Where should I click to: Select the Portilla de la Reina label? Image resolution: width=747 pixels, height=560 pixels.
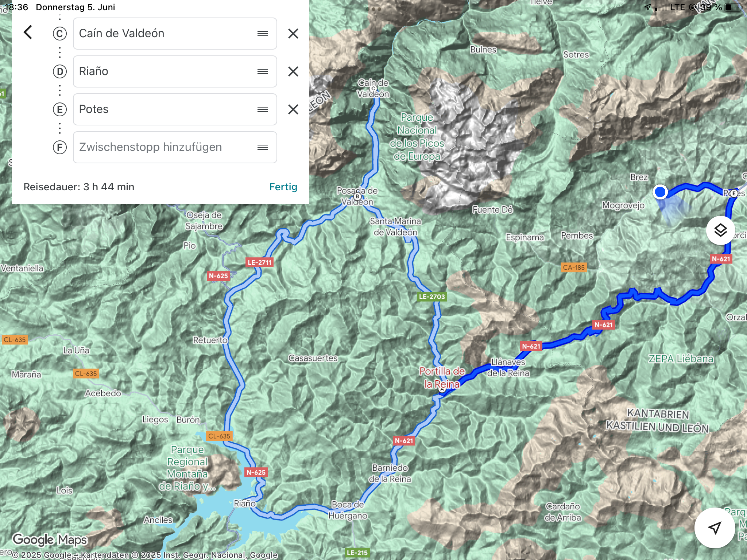[442, 377]
